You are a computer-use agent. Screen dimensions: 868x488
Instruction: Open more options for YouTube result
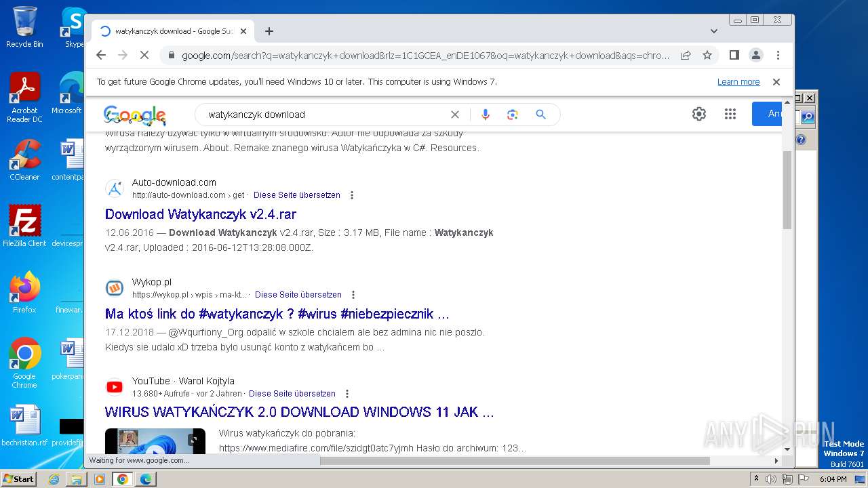(347, 394)
